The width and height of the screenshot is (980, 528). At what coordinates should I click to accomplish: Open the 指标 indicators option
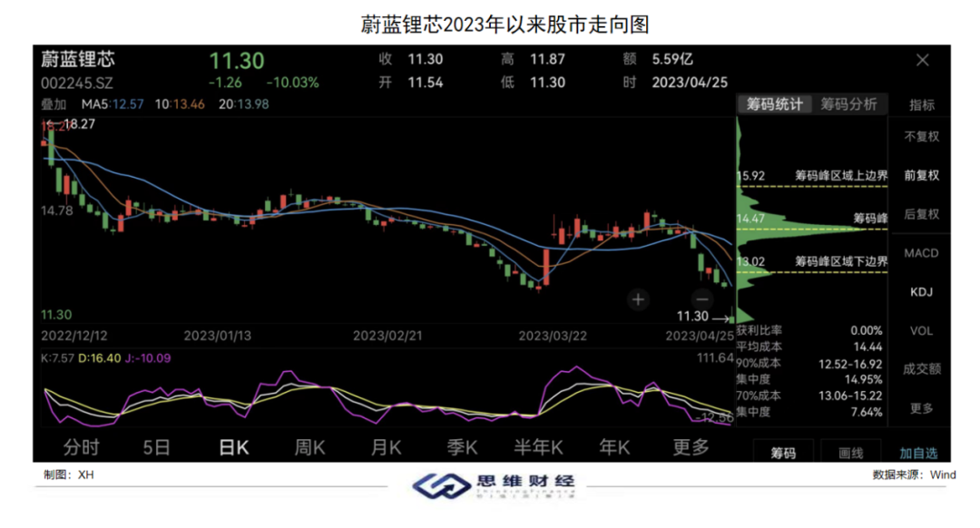[922, 105]
